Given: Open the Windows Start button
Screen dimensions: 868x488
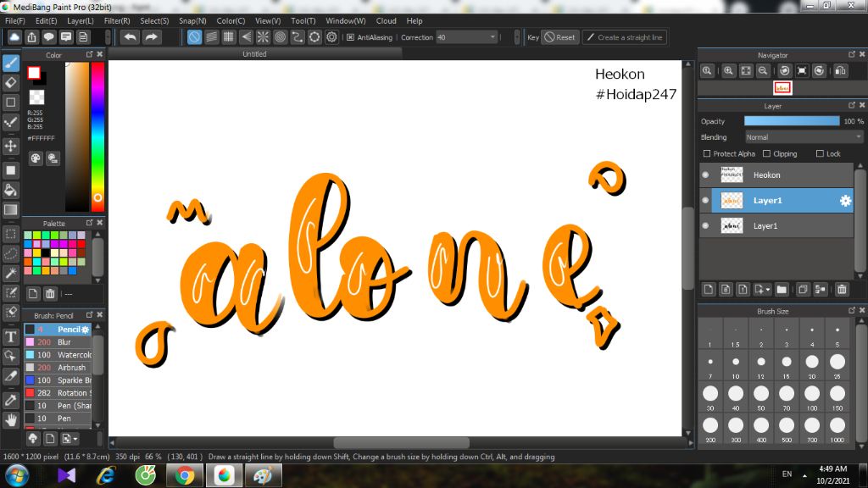Looking at the screenshot, I should click(x=17, y=476).
